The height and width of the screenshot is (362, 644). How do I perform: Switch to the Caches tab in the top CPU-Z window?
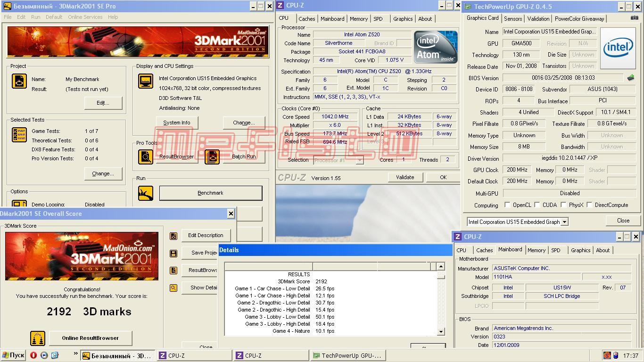pos(306,19)
